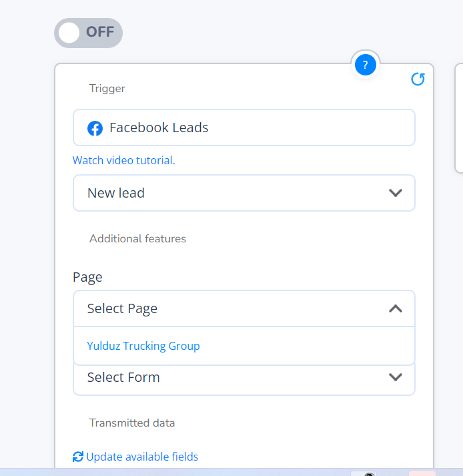Screen dimensions: 463x476
Task: Open the Watch video tutorial link
Action: (123, 160)
